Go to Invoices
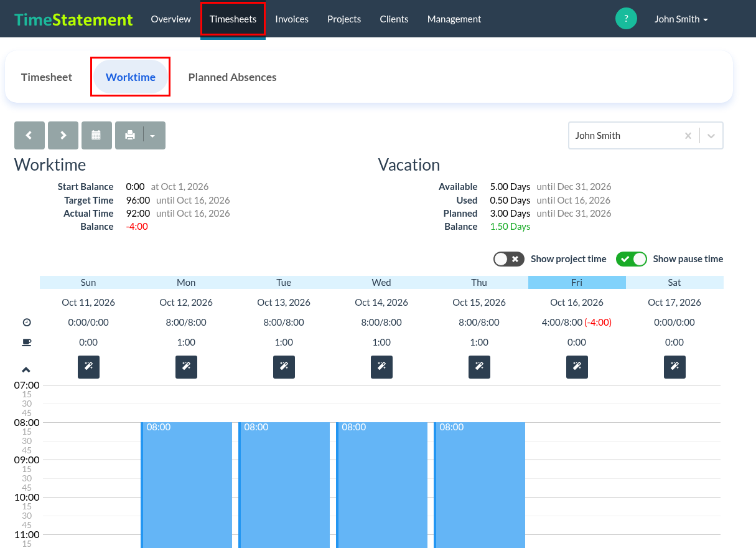 (292, 19)
